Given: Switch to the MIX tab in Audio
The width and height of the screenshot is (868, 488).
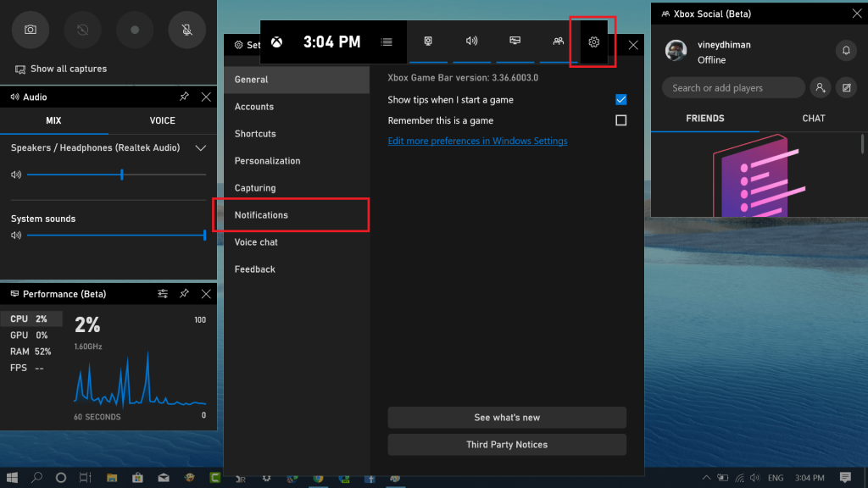Looking at the screenshot, I should pyautogui.click(x=53, y=120).
